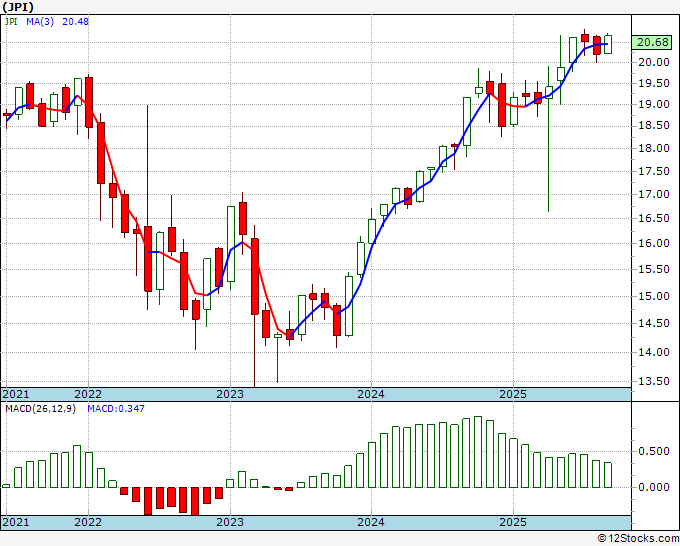Screen dimensions: 680x546
Task: Click 2022 on the price chart timeline
Action: (88, 394)
